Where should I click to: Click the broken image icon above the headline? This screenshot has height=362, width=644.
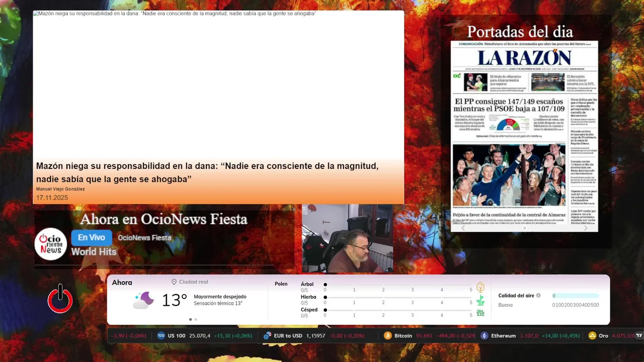coord(35,14)
